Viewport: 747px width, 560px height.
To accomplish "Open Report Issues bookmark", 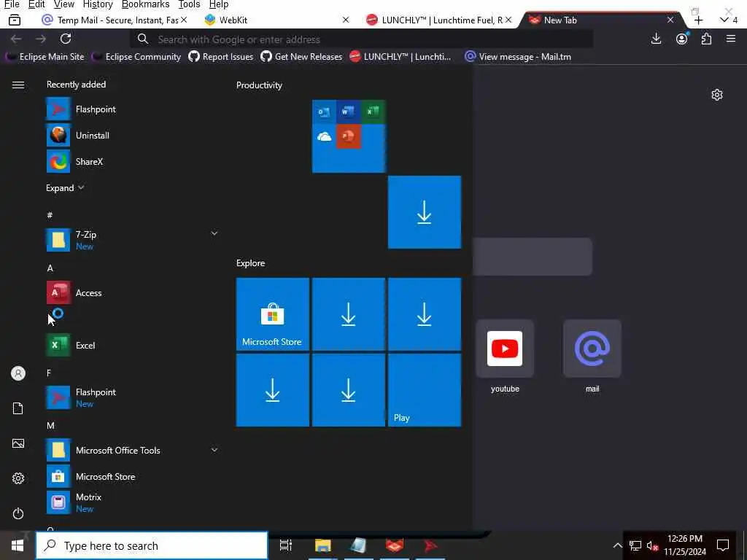I will pyautogui.click(x=221, y=57).
